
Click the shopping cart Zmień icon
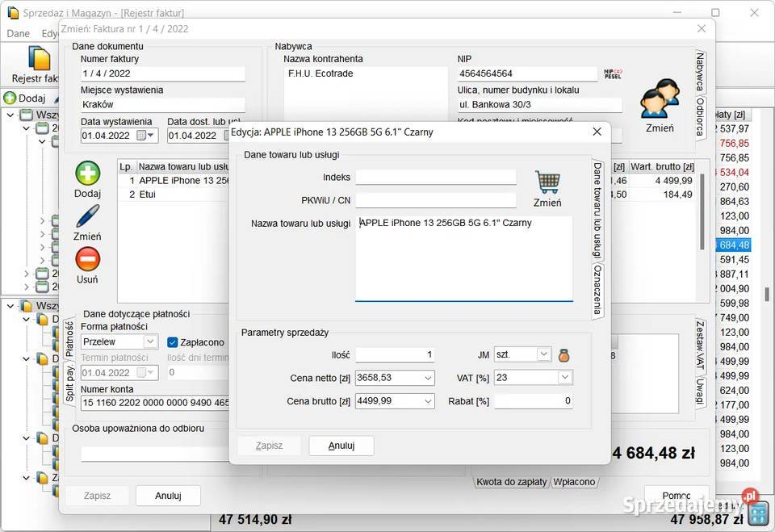[x=547, y=182]
